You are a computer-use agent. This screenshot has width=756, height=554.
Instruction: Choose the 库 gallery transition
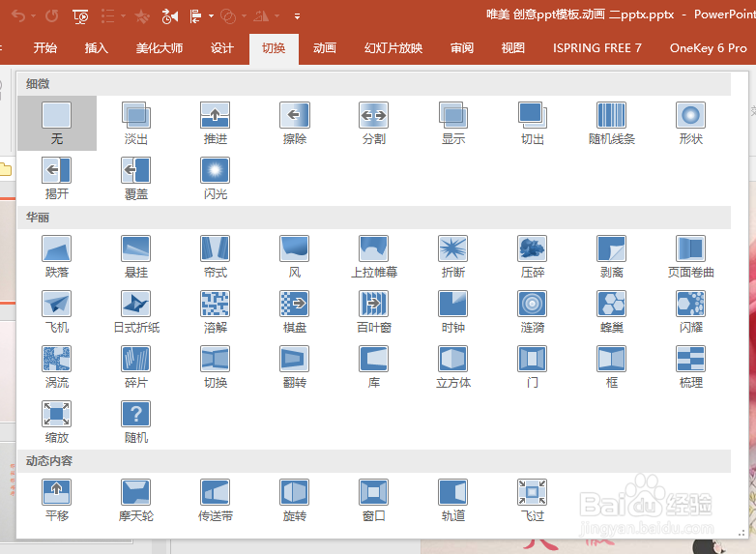point(374,367)
